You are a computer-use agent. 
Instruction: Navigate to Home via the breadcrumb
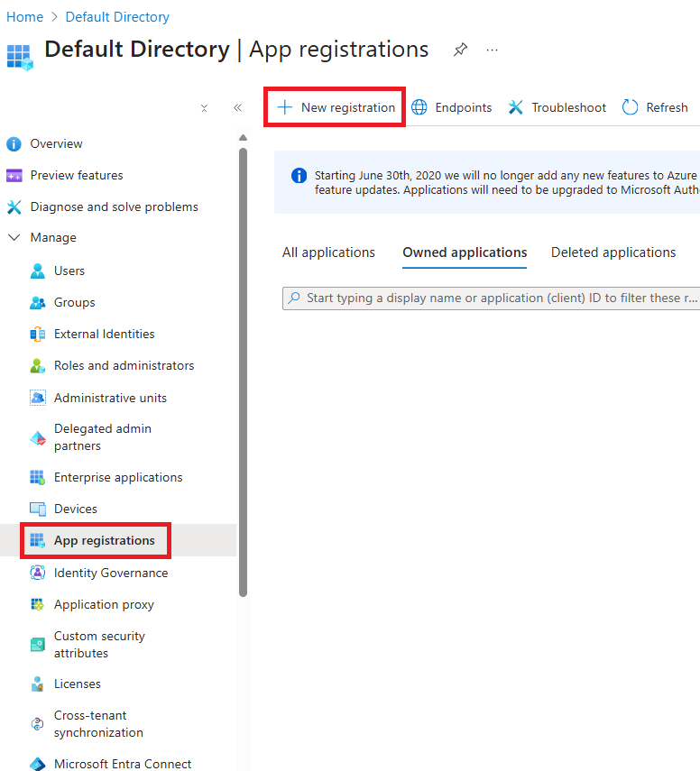[24, 16]
